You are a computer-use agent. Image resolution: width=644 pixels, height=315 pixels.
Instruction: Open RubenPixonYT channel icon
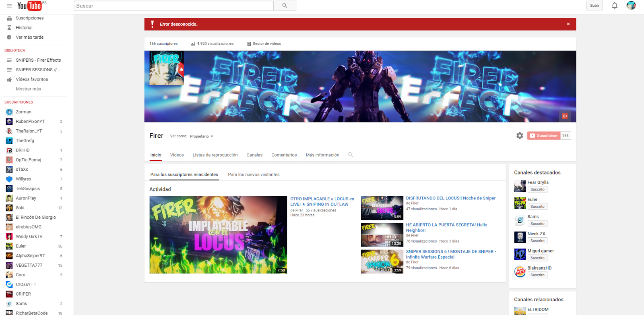point(9,122)
